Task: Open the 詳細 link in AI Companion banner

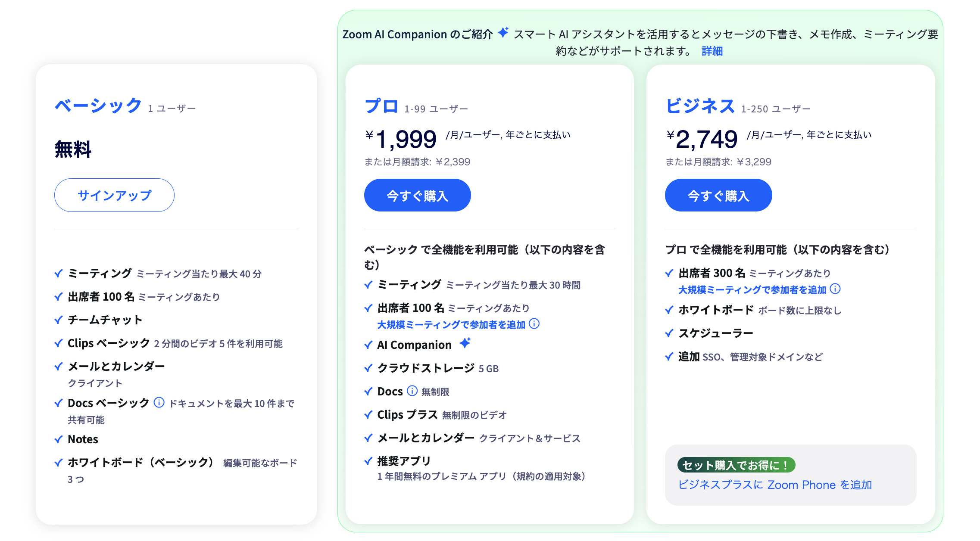Action: pos(712,51)
